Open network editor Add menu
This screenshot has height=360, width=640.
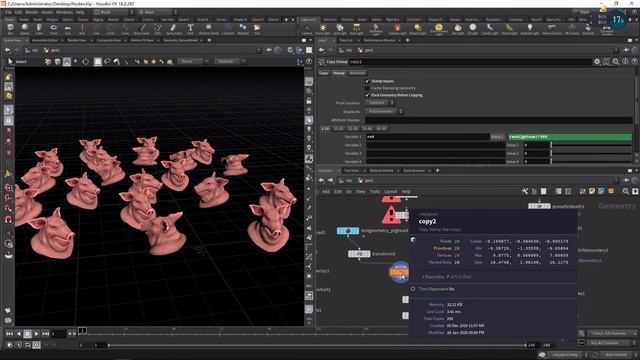[x=326, y=191]
